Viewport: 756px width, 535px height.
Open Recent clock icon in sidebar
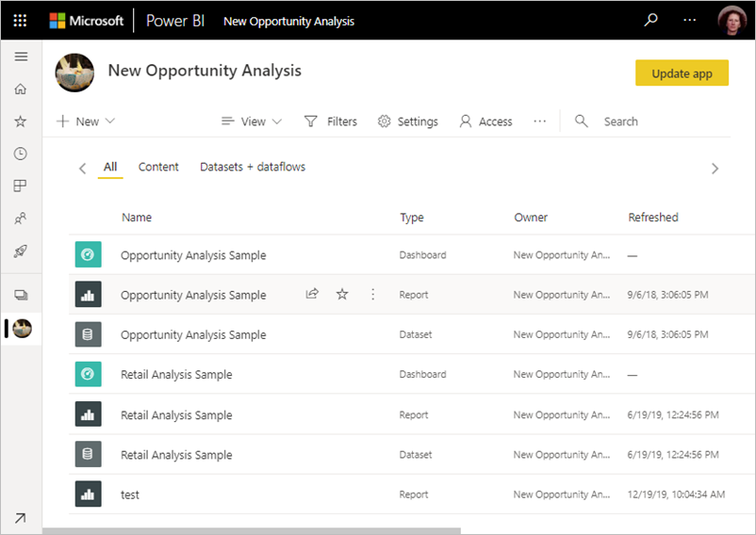coord(21,154)
